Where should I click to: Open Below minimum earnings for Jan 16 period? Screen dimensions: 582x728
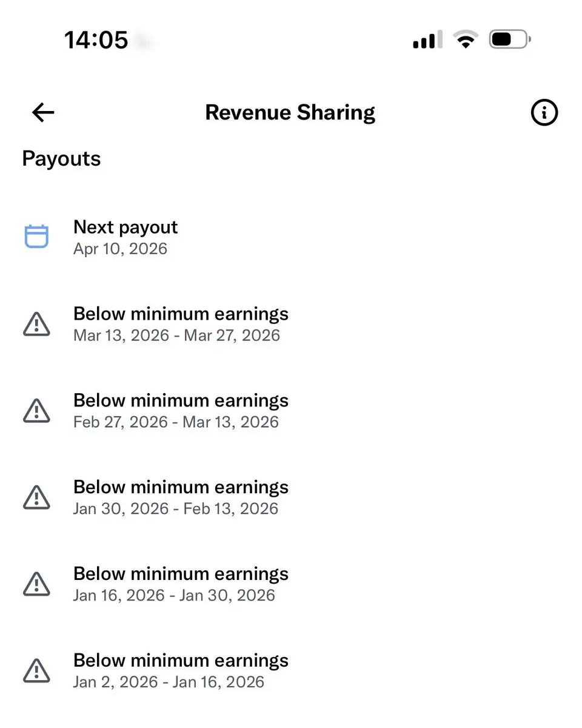click(181, 575)
